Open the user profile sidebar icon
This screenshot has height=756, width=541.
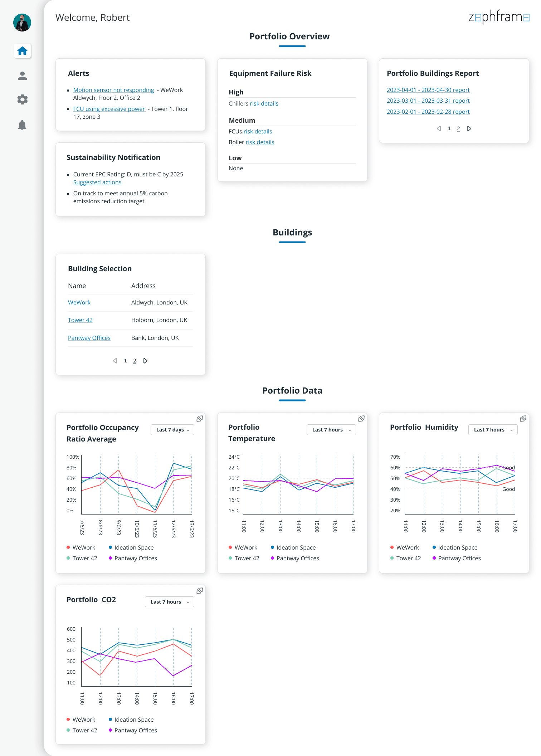(22, 75)
